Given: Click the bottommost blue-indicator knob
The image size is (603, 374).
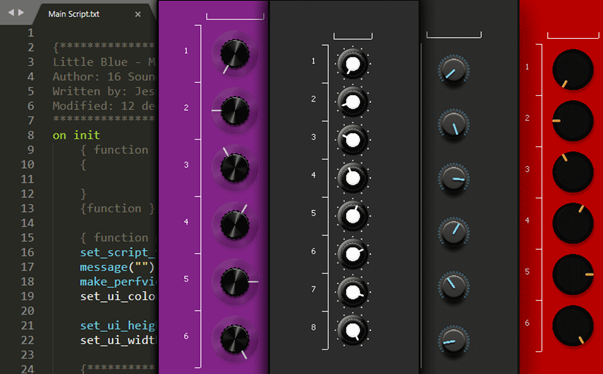Looking at the screenshot, I should pyautogui.click(x=454, y=341).
